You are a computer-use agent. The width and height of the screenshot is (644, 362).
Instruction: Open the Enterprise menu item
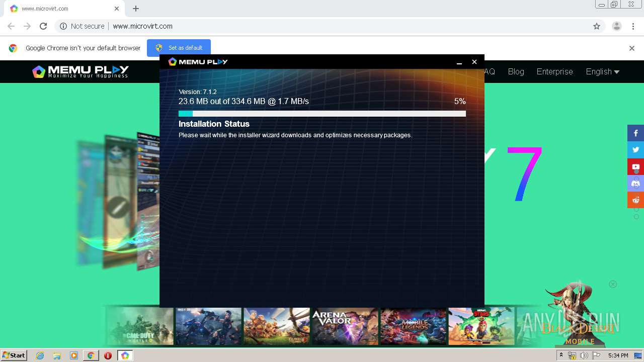coord(554,71)
